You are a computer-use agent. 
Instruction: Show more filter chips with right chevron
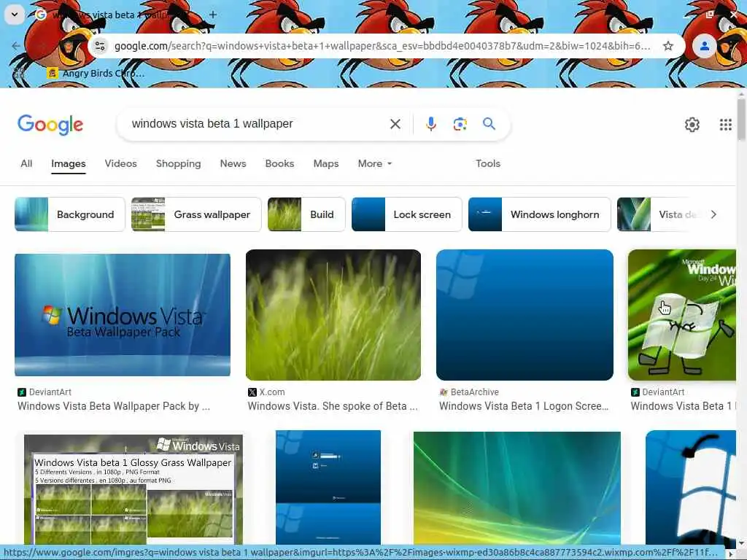(713, 214)
